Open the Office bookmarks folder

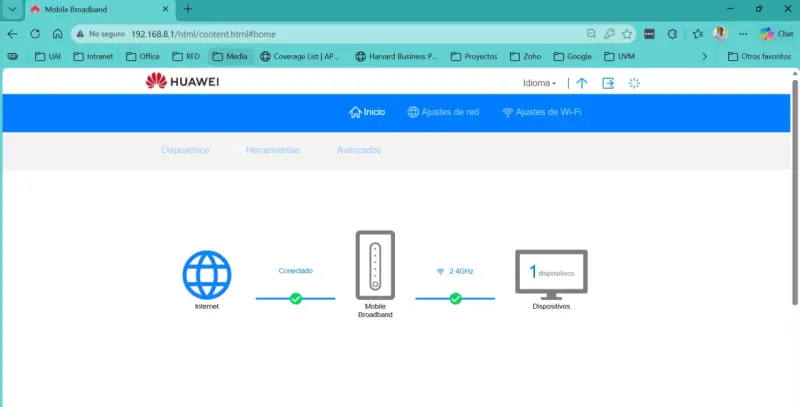pyautogui.click(x=143, y=56)
